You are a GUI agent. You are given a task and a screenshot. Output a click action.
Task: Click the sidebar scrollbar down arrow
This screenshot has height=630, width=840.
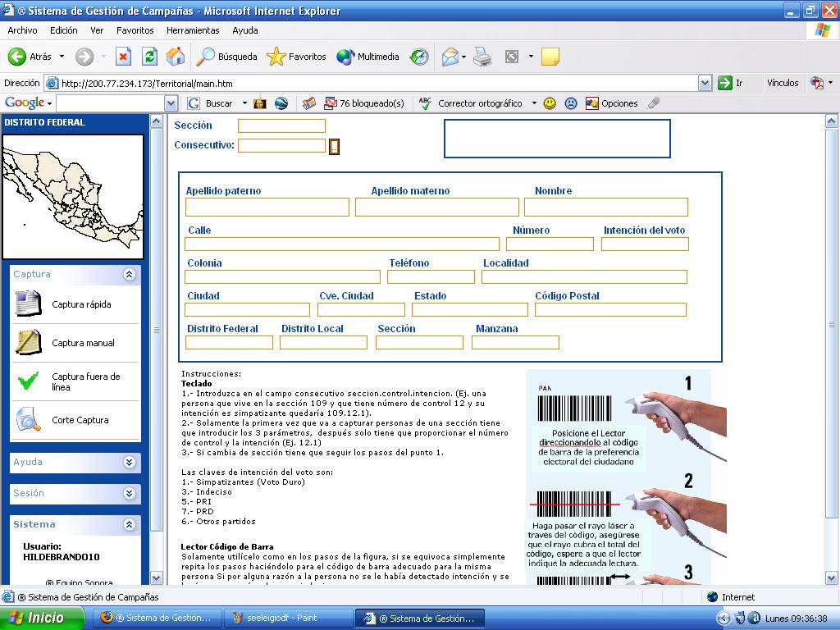[x=157, y=578]
